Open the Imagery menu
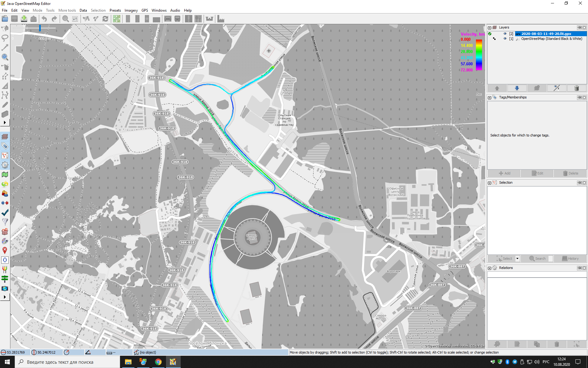This screenshot has height=368, width=588. [131, 10]
